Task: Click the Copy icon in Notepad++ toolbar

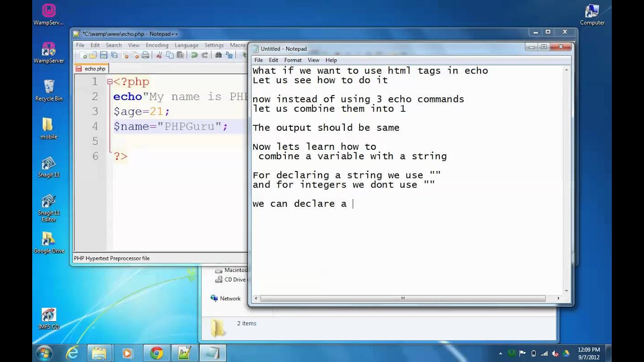Action: 170,55
